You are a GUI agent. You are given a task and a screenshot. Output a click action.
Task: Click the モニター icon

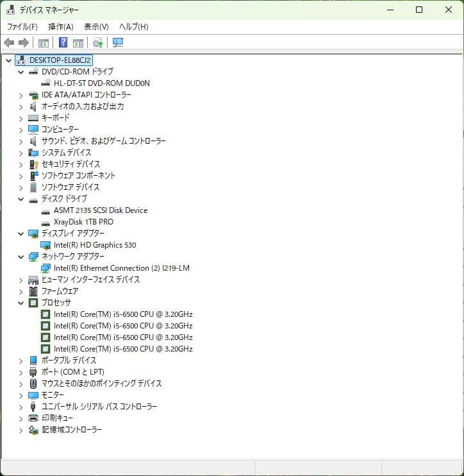[x=33, y=395]
